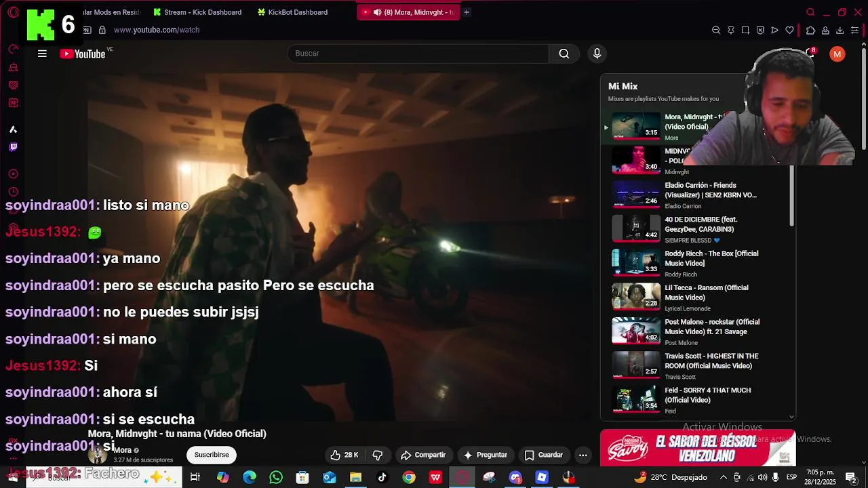The width and height of the screenshot is (868, 488).
Task: Click the Venezuelan baseball Savoy ad banner
Action: point(698,448)
